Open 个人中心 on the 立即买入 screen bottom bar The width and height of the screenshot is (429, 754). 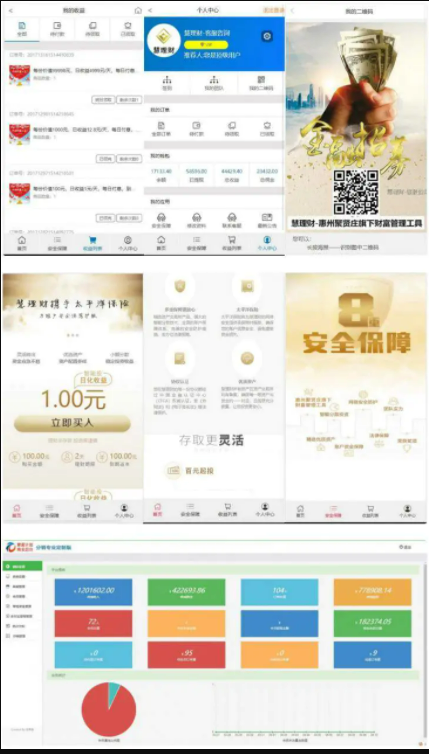tap(124, 511)
